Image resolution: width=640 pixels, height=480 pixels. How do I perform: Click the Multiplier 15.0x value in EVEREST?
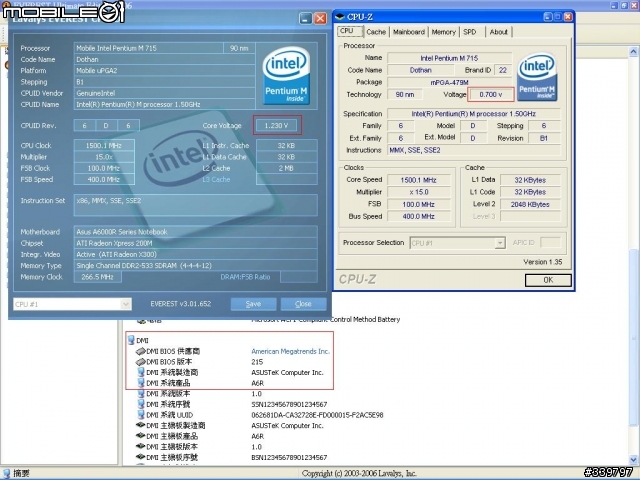pyautogui.click(x=104, y=157)
